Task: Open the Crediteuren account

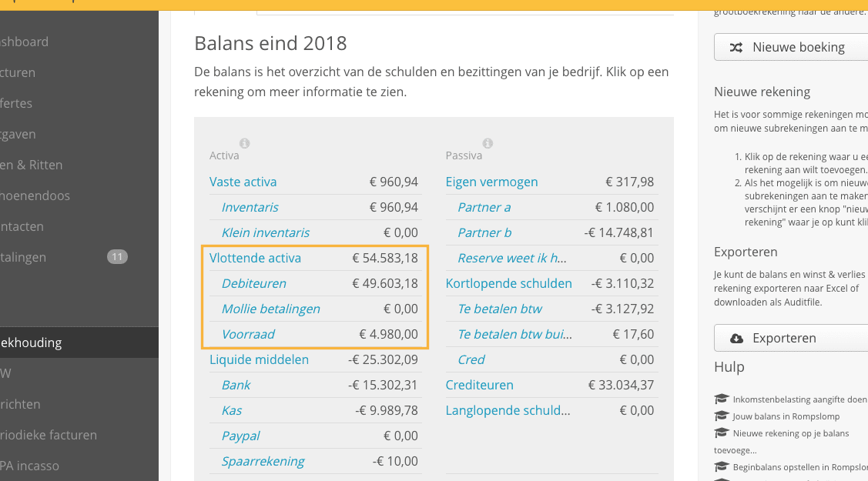Action: 479,386
